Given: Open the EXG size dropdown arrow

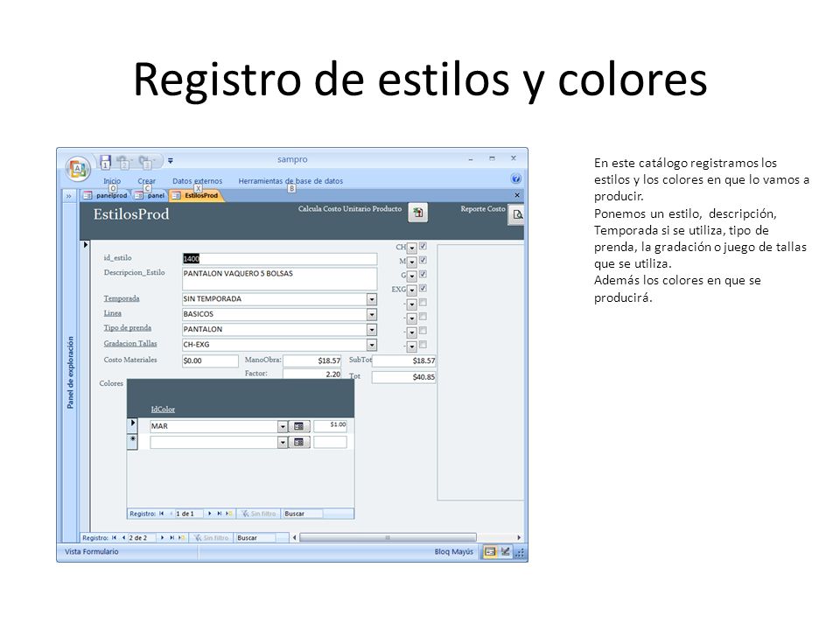Looking at the screenshot, I should tap(411, 290).
